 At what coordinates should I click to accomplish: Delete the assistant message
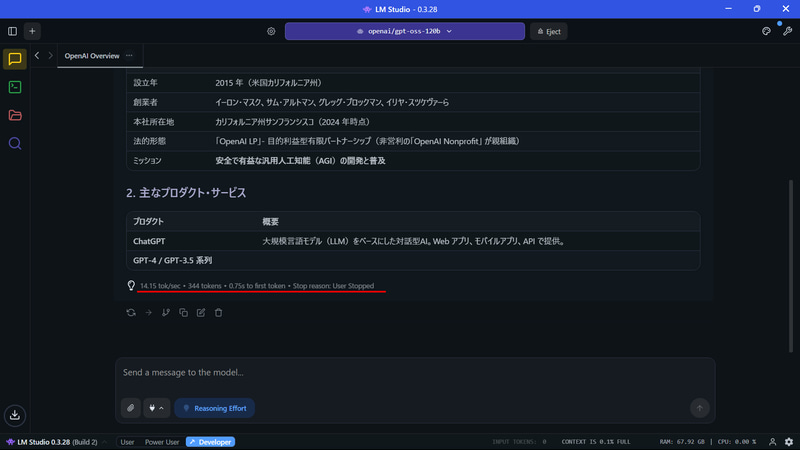pyautogui.click(x=218, y=313)
